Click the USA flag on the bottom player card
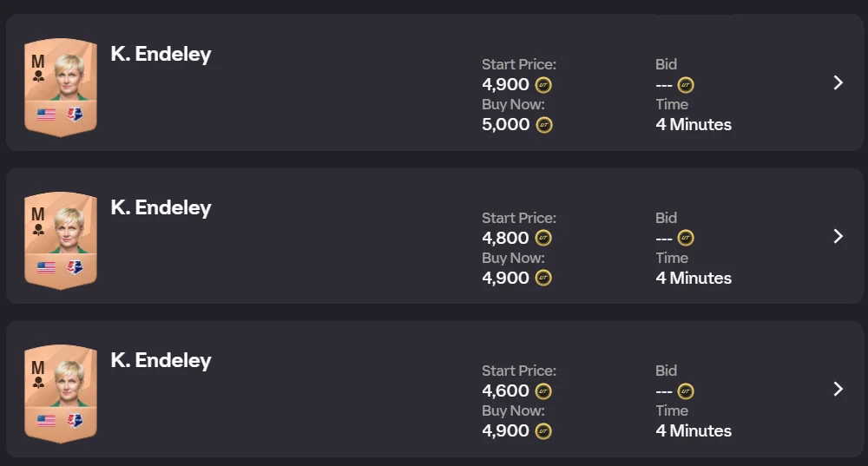The image size is (868, 466). (46, 421)
